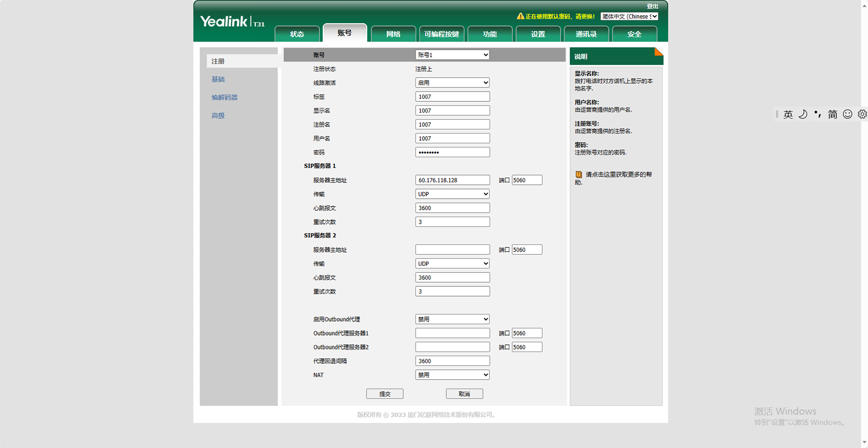Click the 标签 input field

coord(452,97)
